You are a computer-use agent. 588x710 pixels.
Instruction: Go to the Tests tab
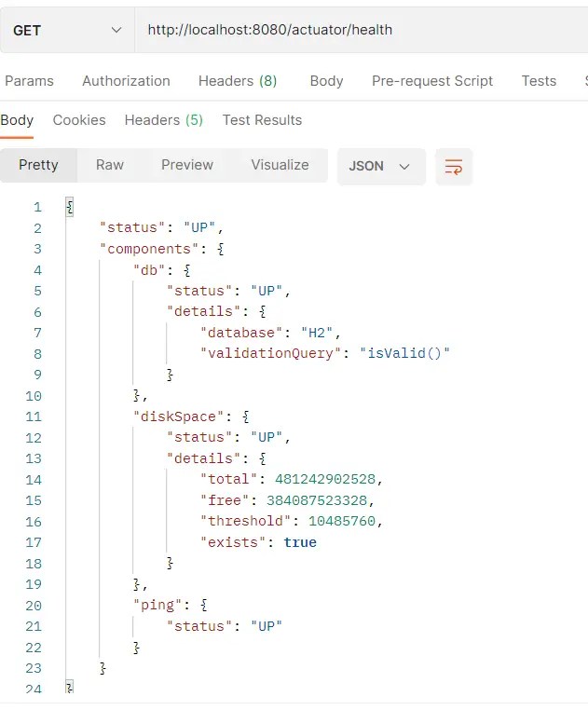point(539,81)
